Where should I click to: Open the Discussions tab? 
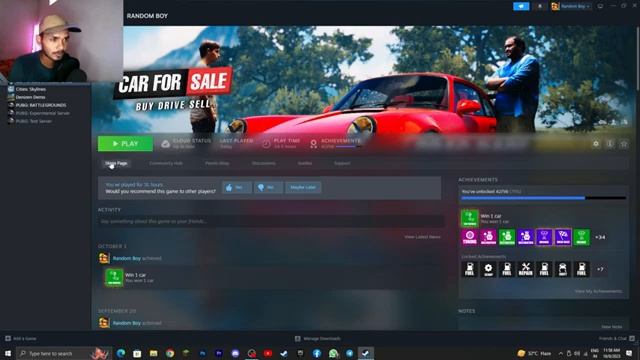[264, 163]
